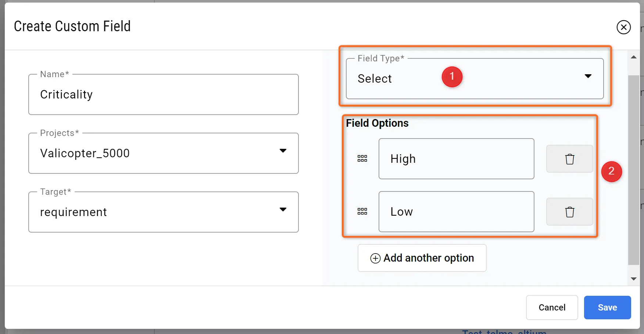644x334 pixels.
Task: Delete the High field option
Action: (x=569, y=159)
